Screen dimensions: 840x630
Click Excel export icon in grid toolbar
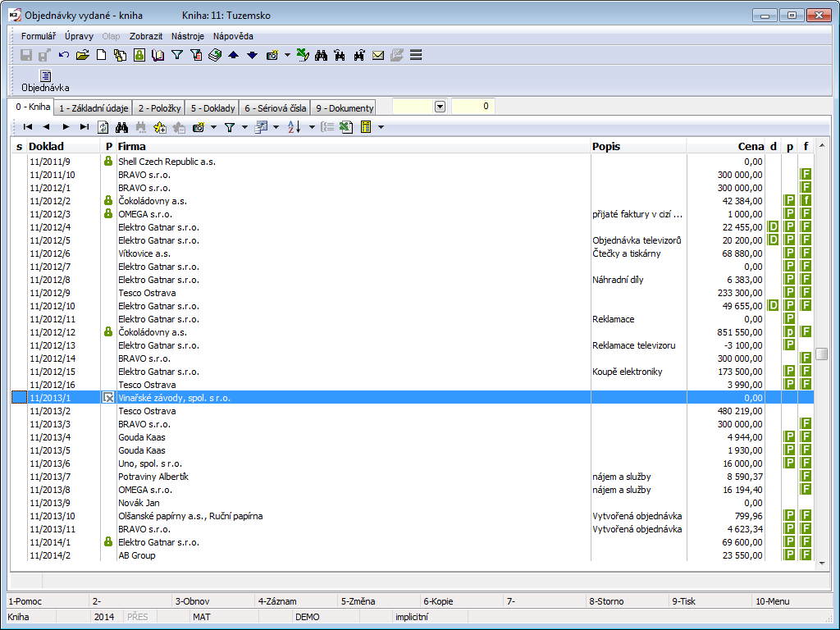(345, 127)
